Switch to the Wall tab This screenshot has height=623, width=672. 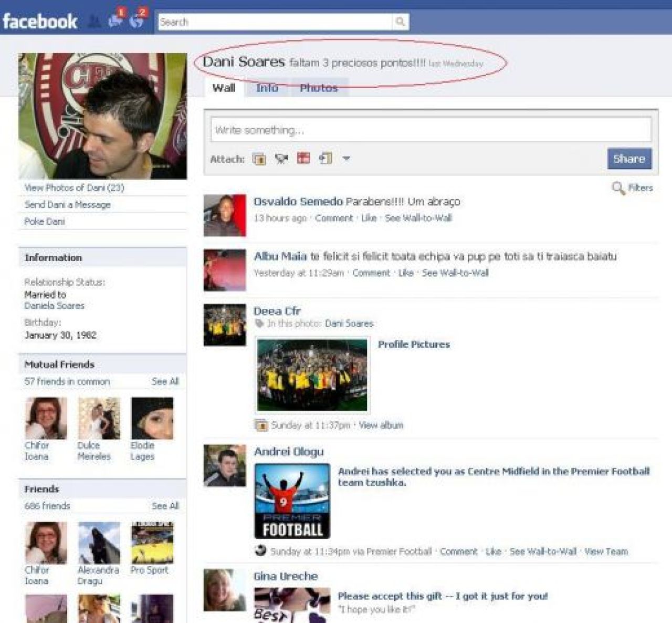pos(224,88)
